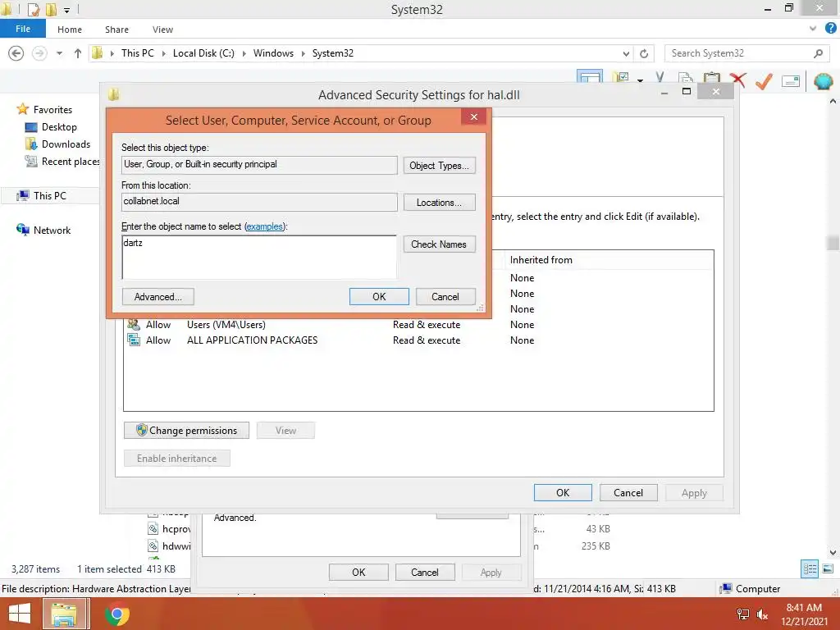Click the folder options checkbox icon

[x=622, y=78]
